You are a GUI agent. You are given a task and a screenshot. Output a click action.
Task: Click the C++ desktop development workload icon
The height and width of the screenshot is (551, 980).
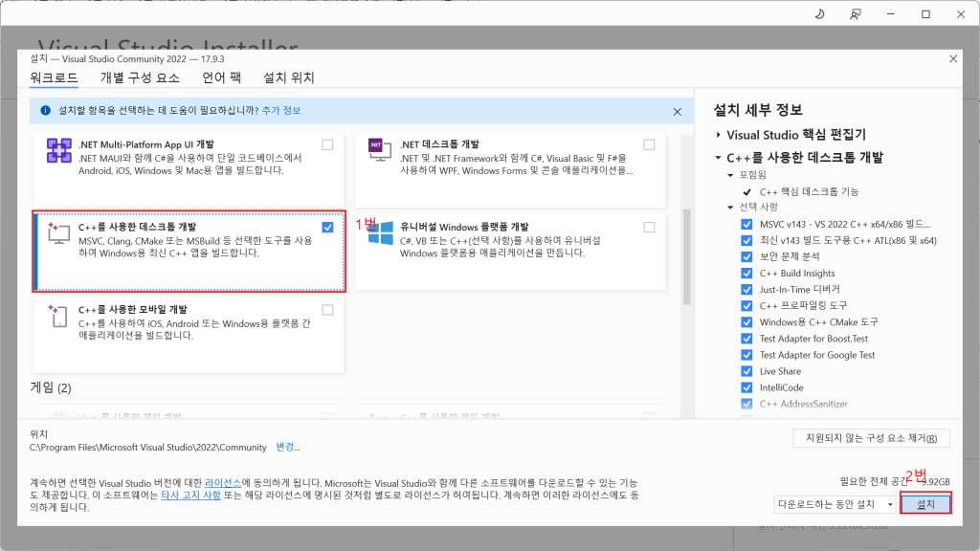click(58, 233)
